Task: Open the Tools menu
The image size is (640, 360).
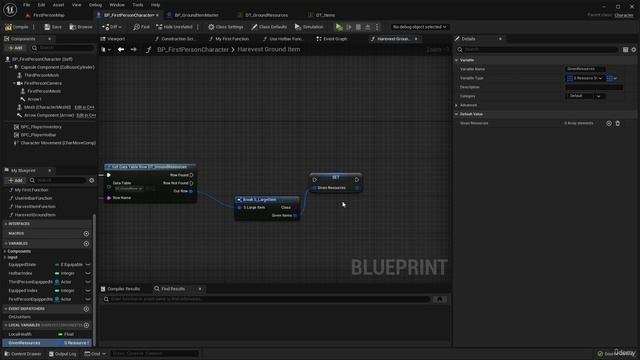Action: click(x=138, y=5)
